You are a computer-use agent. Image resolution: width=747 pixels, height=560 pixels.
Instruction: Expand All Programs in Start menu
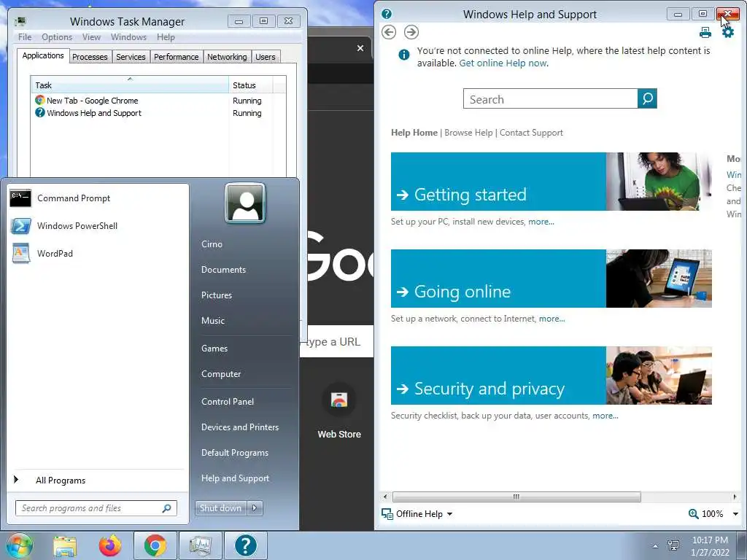point(61,481)
